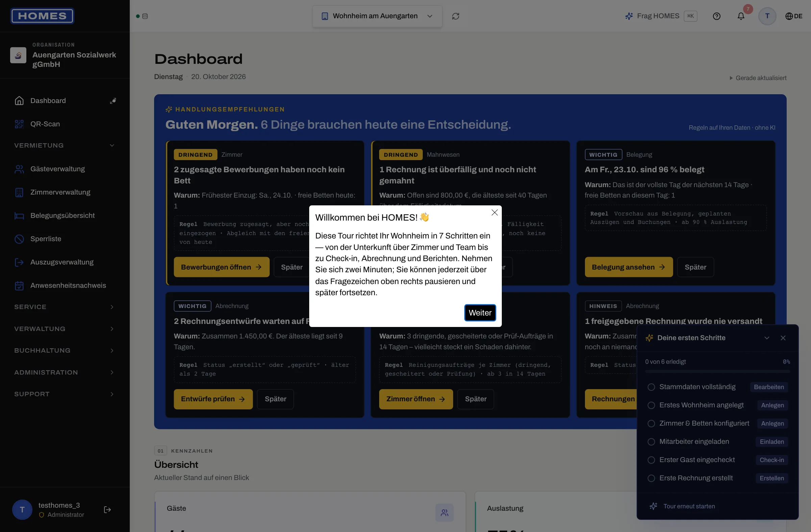The image size is (811, 532).
Task: Collapse the VERMIETUNG section
Action: tap(65, 146)
